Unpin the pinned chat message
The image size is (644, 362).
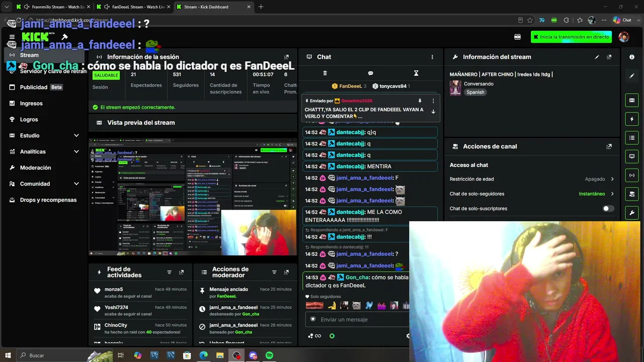click(420, 101)
